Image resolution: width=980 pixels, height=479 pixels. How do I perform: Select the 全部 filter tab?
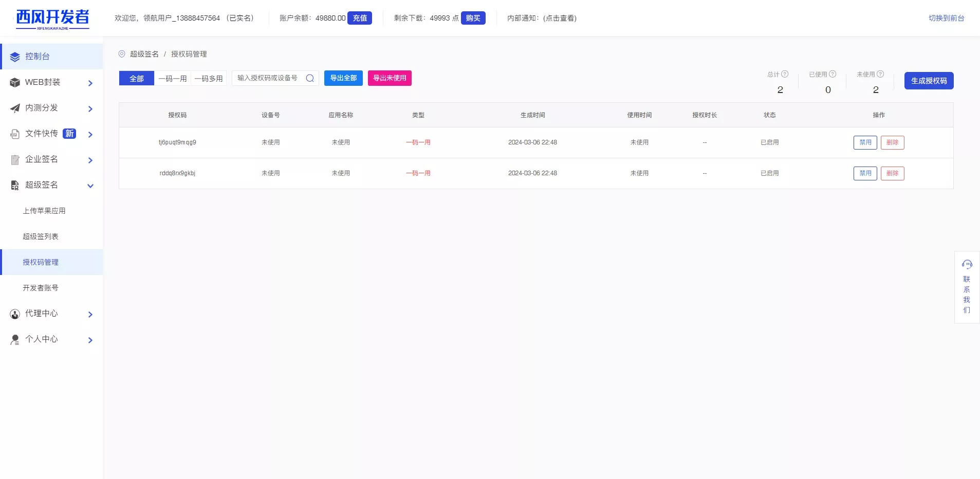click(x=137, y=79)
